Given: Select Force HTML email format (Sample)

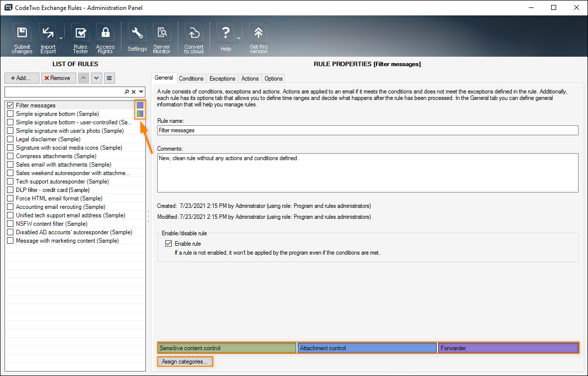Looking at the screenshot, I should point(59,198).
